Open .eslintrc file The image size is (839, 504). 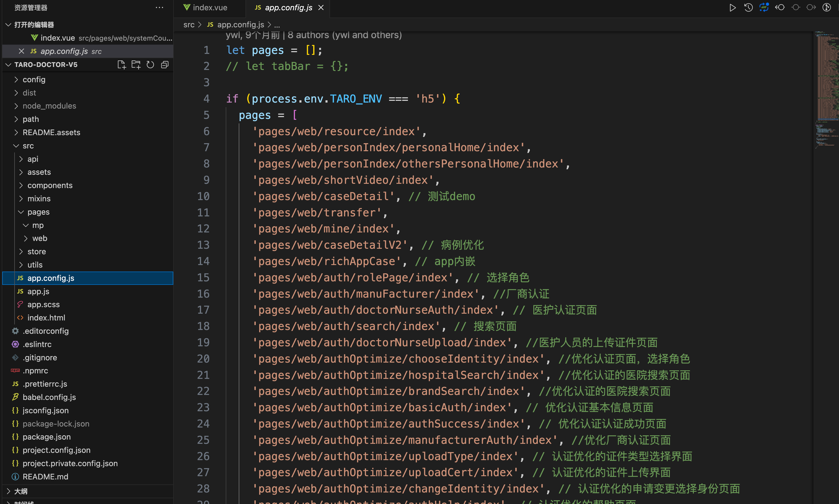coord(88,344)
